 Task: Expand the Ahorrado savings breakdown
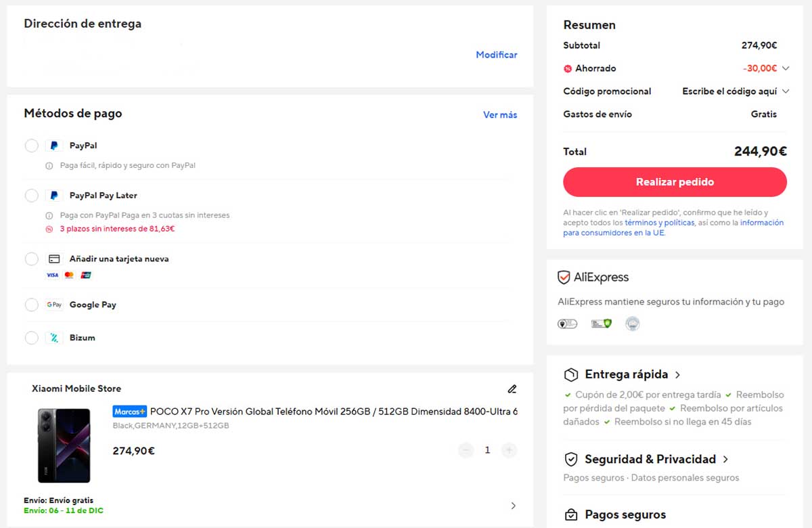(x=786, y=68)
